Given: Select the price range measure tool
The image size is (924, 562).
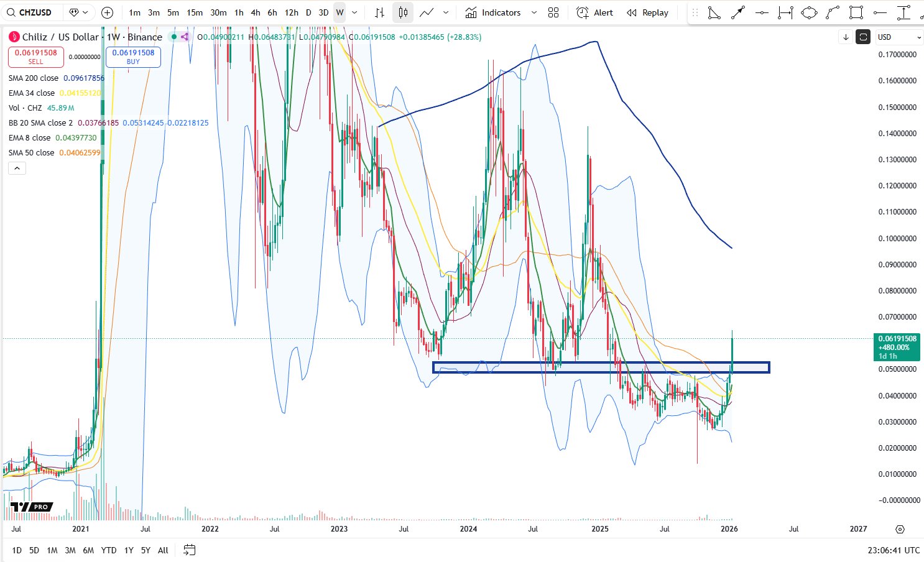Looking at the screenshot, I should pyautogui.click(x=903, y=12).
